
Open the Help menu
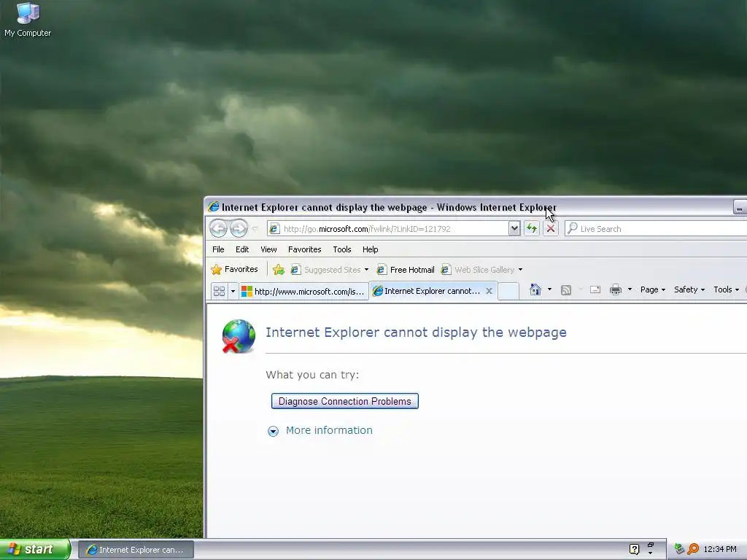[370, 249]
